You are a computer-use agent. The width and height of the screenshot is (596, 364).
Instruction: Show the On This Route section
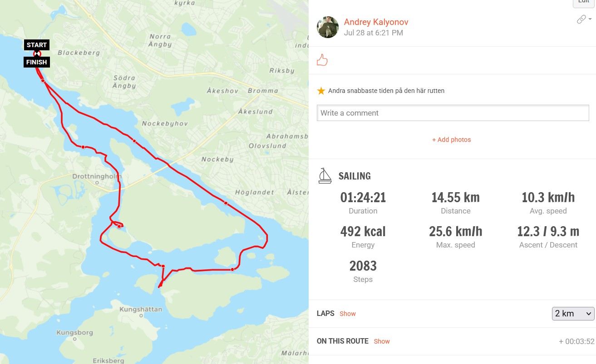tap(381, 341)
